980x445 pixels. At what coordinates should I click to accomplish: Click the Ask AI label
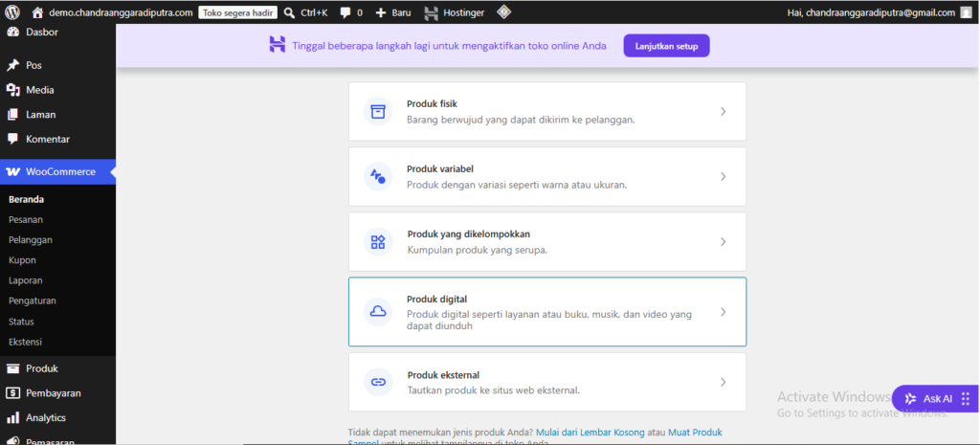click(938, 399)
